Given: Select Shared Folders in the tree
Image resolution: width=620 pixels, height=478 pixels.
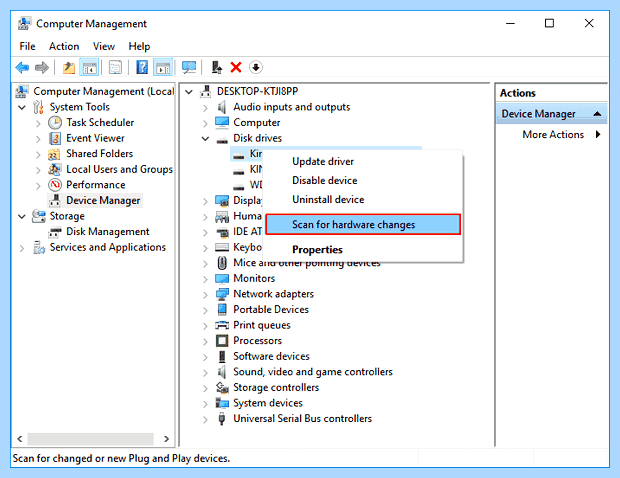Looking at the screenshot, I should coord(99,153).
